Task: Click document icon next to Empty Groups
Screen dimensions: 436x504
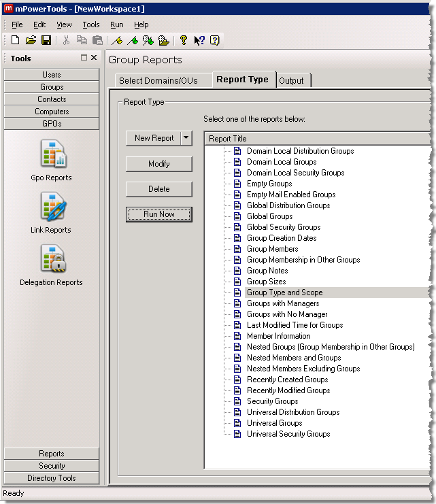Action: [237, 184]
